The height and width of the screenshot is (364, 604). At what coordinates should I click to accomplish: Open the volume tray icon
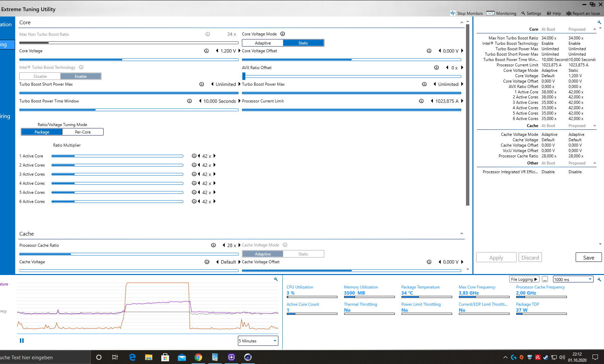coord(562,357)
